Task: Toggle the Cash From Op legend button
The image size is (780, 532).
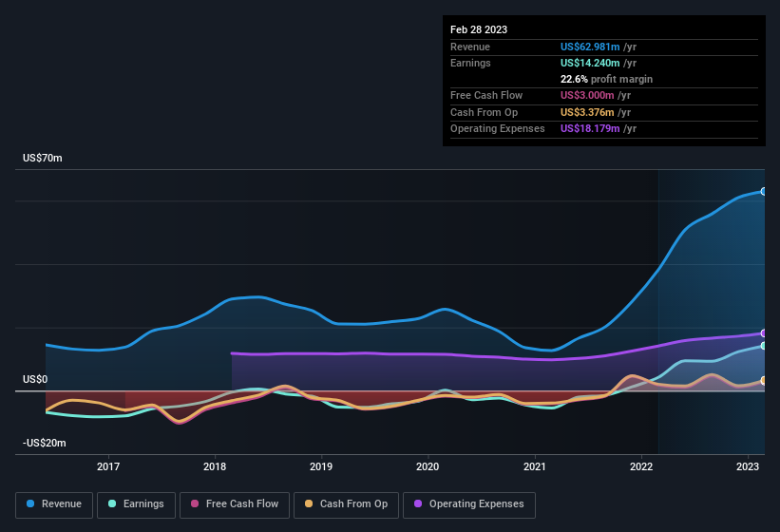Action: 346,504
